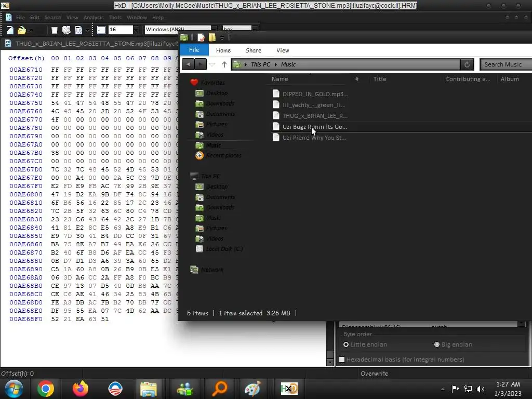Open HxD Search menu

pos(52,17)
